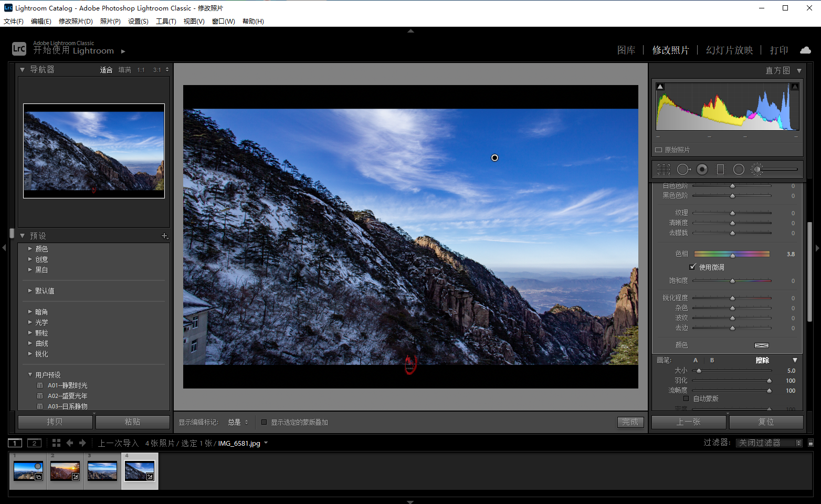Open cloud sync status icon
Viewport: 821px width, 504px height.
(805, 50)
